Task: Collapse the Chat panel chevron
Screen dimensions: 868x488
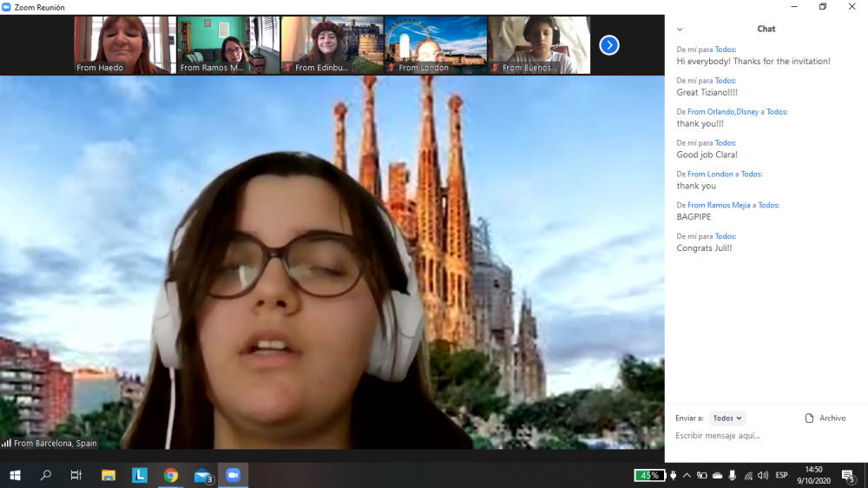Action: (680, 30)
